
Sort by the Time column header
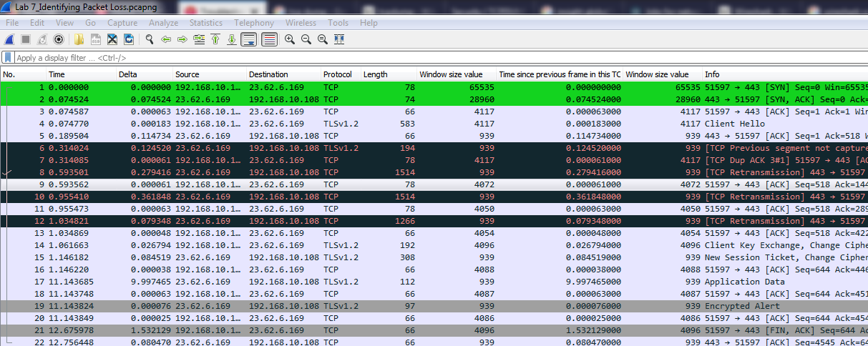pos(81,74)
